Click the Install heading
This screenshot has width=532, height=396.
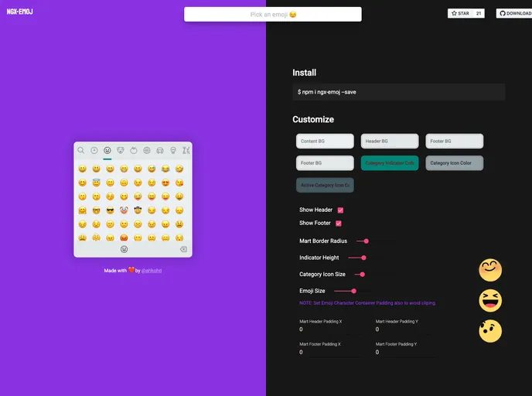coord(305,73)
